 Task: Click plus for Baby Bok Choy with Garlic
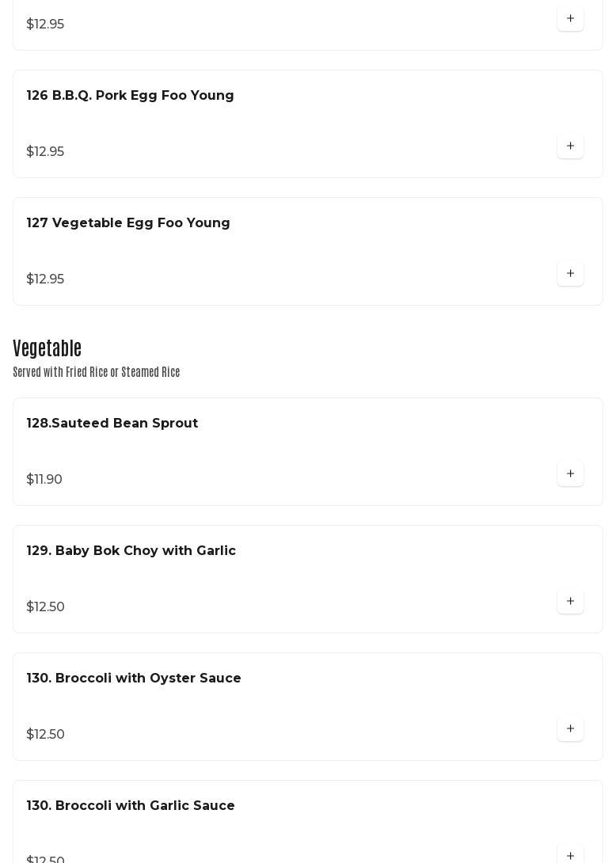570,602
